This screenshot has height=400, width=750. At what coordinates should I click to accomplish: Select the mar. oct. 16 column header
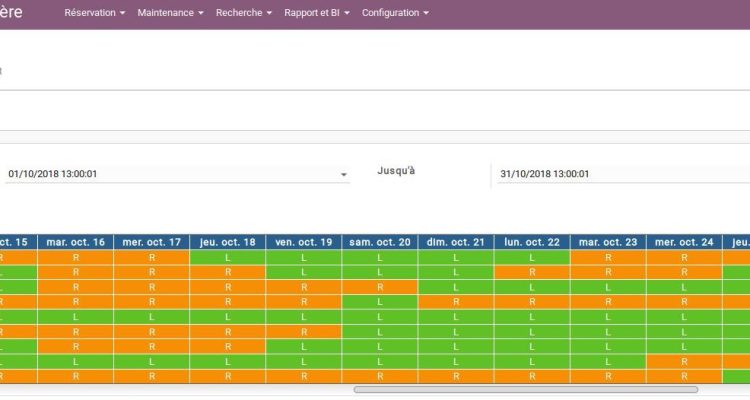point(76,242)
